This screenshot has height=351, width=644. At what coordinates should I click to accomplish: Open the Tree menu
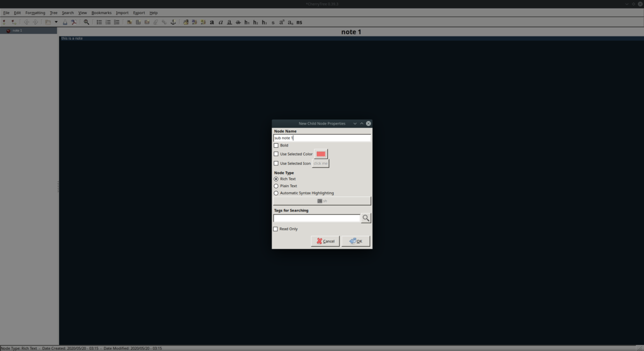(53, 12)
